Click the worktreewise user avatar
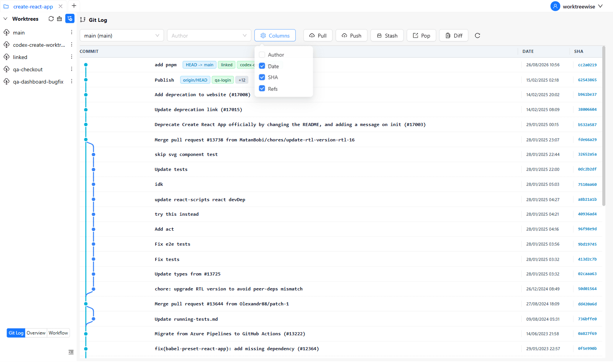 click(x=555, y=6)
